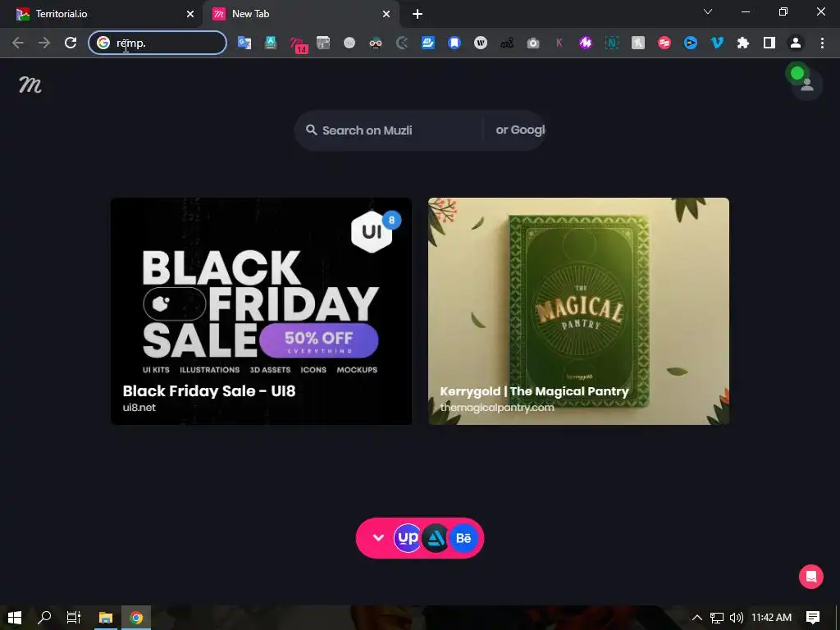Screen dimensions: 840x630
Task: Open the Behance source icon
Action: click(x=463, y=538)
